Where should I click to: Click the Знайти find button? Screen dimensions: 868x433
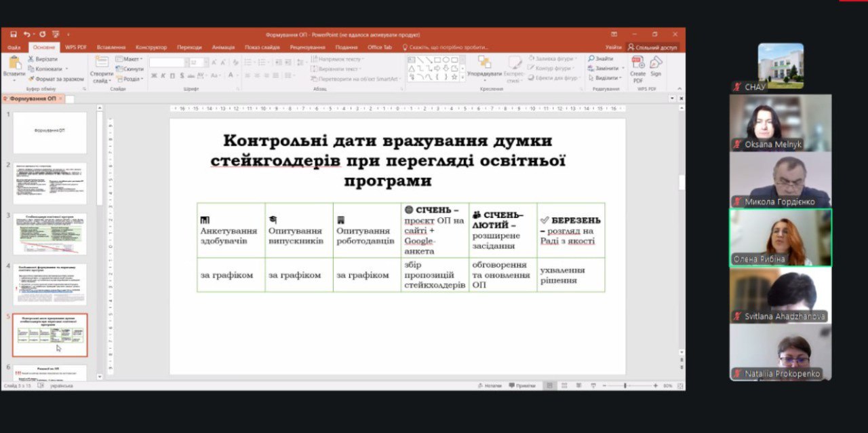click(601, 59)
